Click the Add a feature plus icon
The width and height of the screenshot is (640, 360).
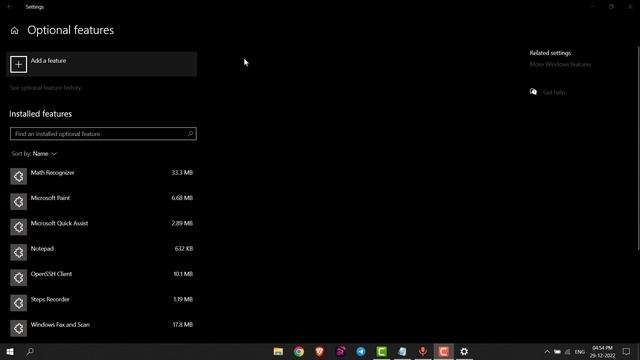(x=18, y=64)
